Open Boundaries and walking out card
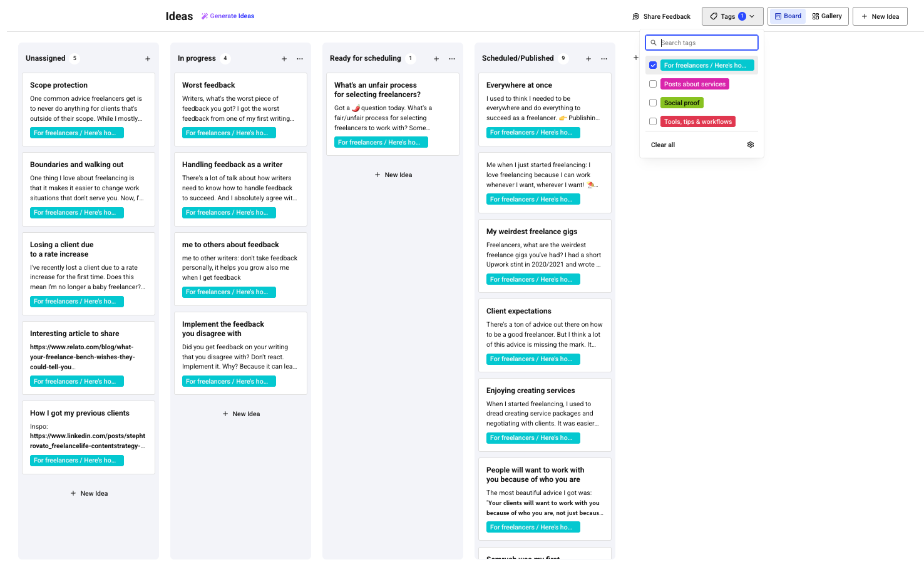The width and height of the screenshot is (924, 567). tap(88, 189)
